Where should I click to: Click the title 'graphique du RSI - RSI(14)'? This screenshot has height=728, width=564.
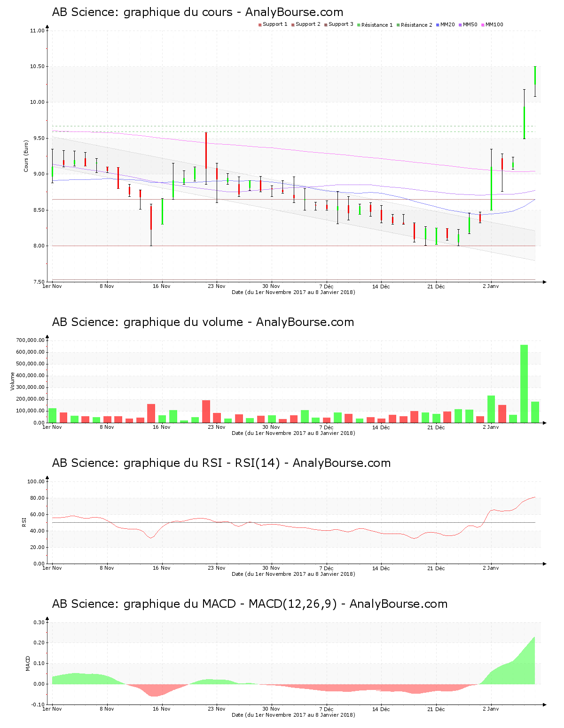(202, 463)
